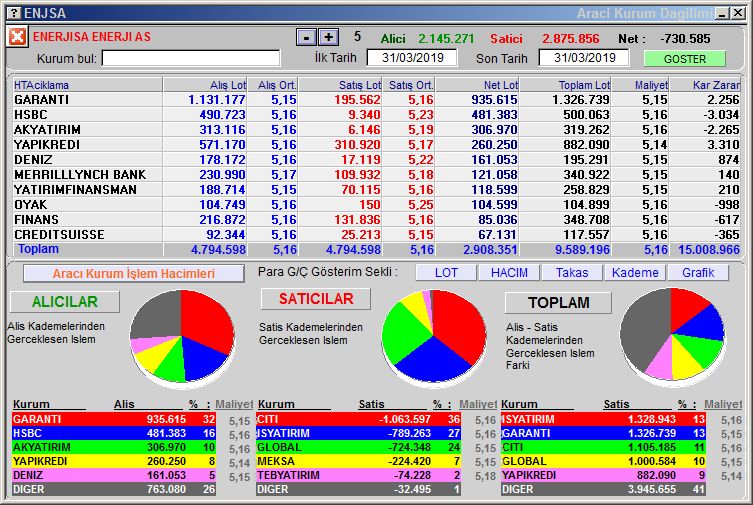Sort by Alış Ort. column header

click(273, 85)
